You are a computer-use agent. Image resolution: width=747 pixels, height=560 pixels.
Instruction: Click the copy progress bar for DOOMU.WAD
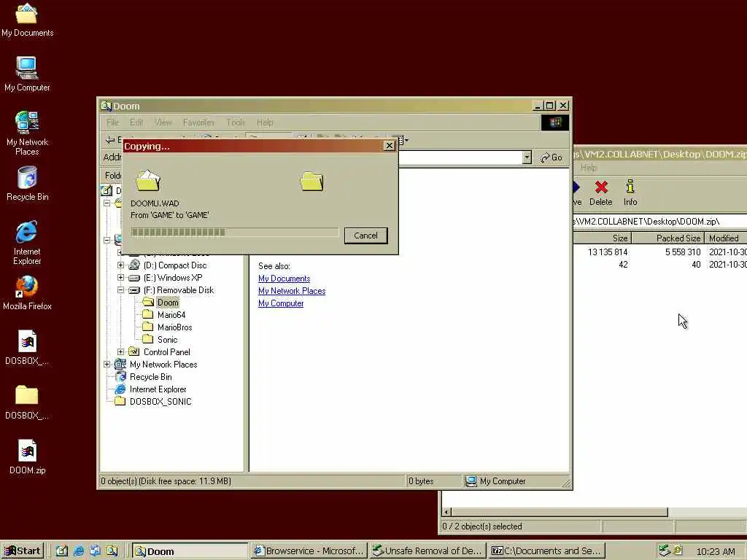(235, 233)
